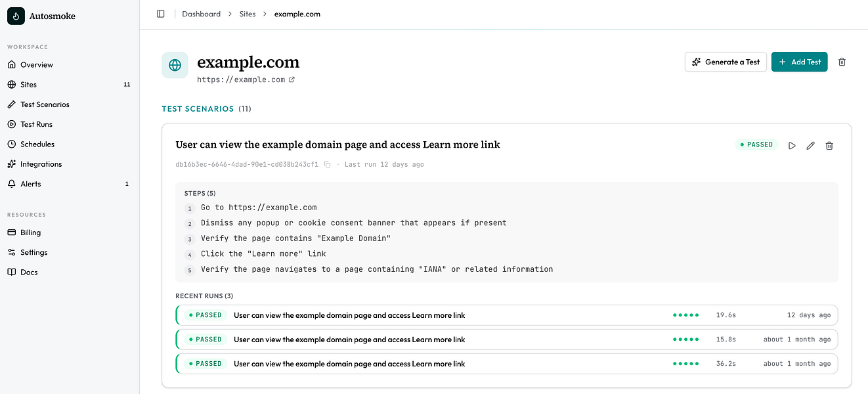Click the Test Scenarios pencil icon
Image resolution: width=868 pixels, height=394 pixels.
pyautogui.click(x=12, y=104)
